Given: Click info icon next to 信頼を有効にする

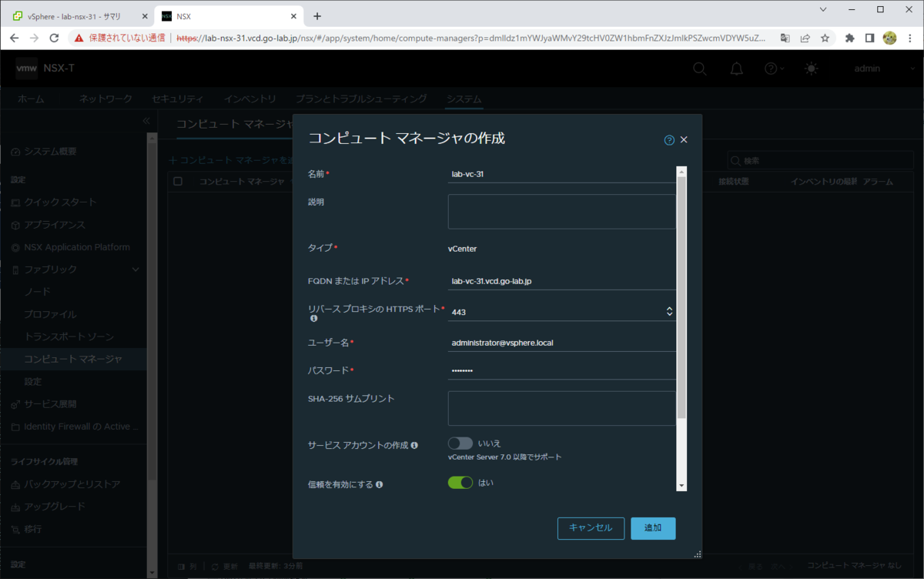Looking at the screenshot, I should [379, 484].
